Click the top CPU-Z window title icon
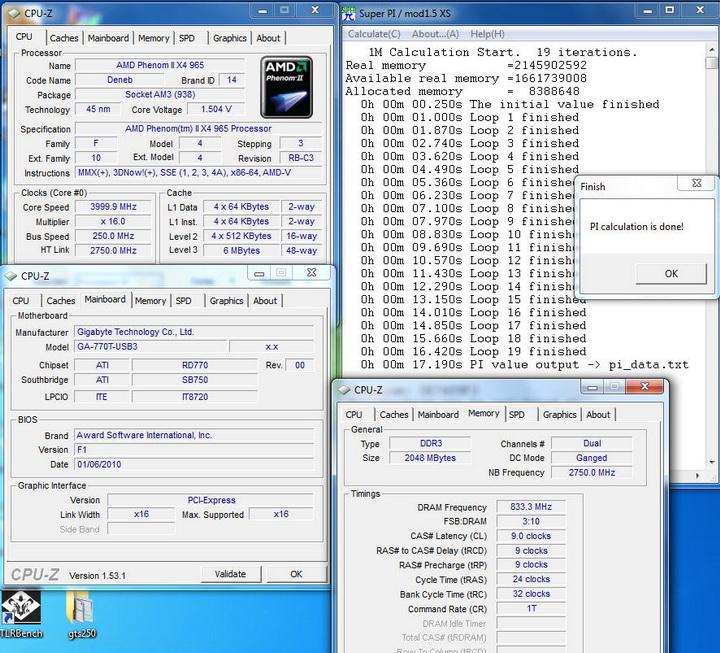Viewport: 720px width, 653px height. pyautogui.click(x=15, y=13)
